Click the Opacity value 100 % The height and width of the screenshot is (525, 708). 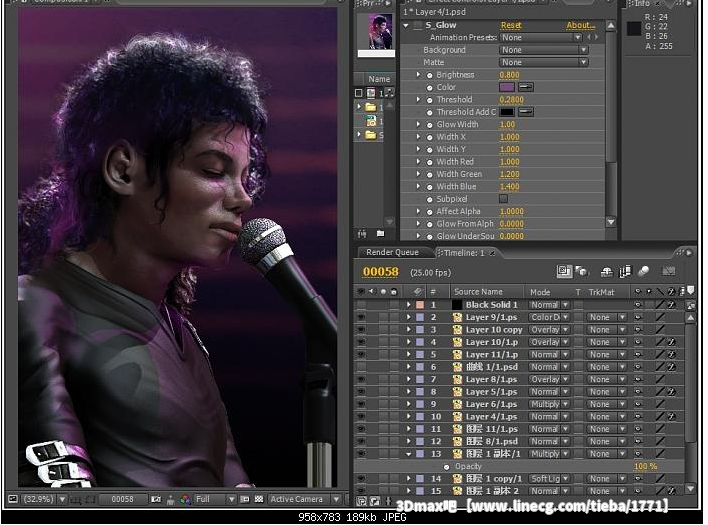coord(645,466)
